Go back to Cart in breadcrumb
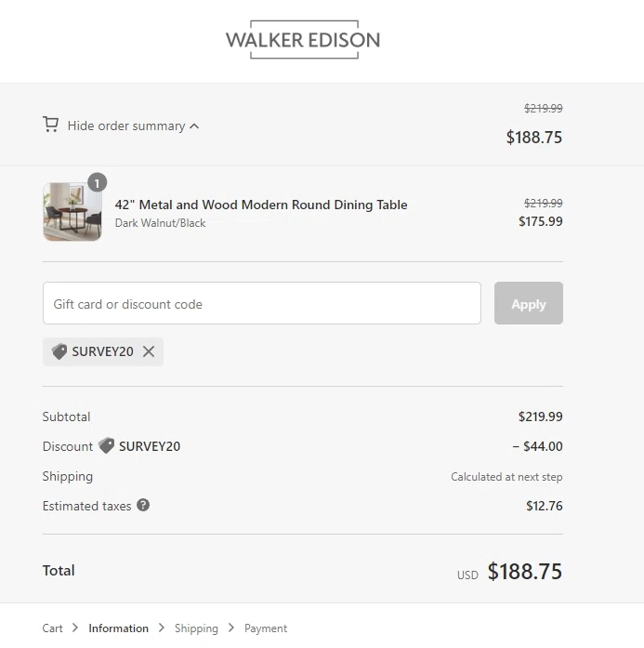The image size is (644, 648). pos(53,628)
